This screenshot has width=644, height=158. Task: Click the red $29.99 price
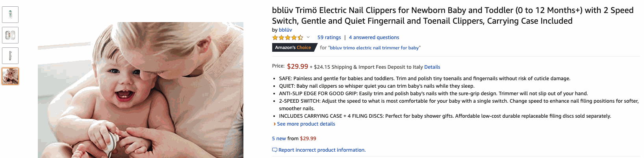point(297,66)
